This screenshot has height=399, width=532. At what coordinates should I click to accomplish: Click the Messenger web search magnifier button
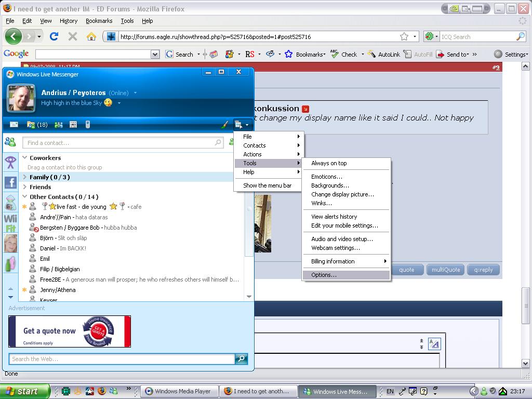coord(241,358)
